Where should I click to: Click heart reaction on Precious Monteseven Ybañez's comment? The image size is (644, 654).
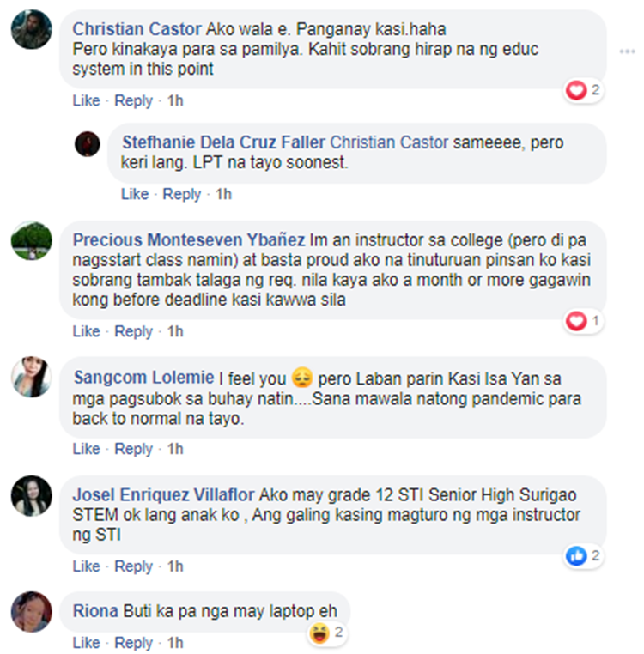point(576,321)
